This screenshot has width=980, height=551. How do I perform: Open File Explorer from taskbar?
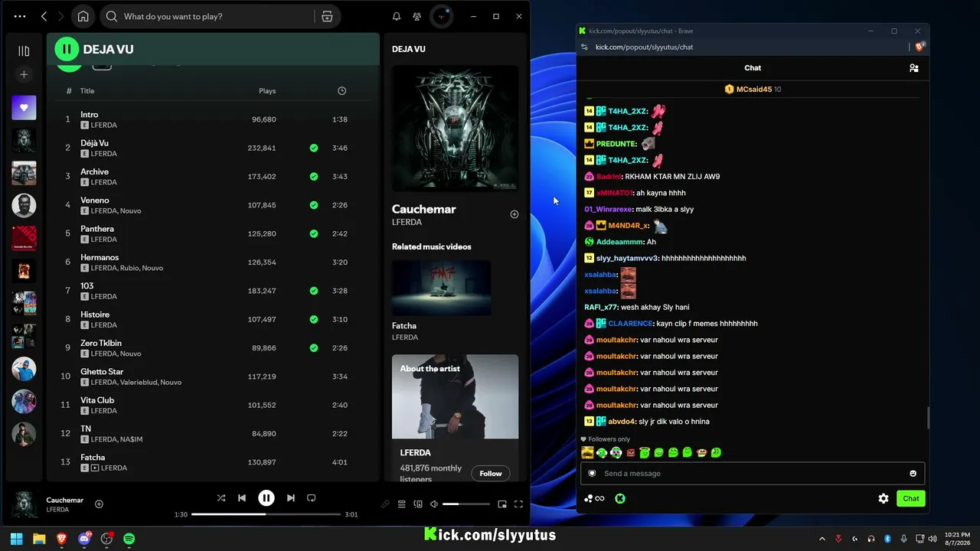click(x=39, y=539)
